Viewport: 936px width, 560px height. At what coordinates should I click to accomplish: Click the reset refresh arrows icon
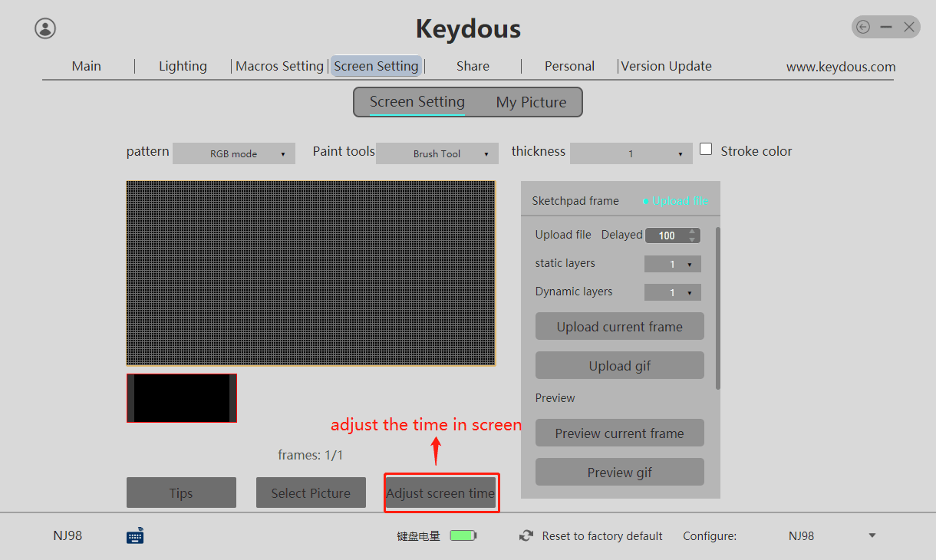[526, 535]
